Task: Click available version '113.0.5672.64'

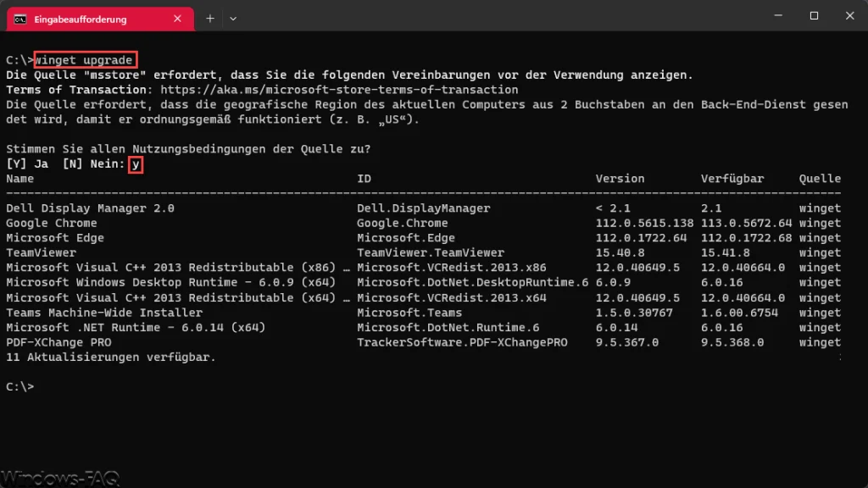Action: tap(746, 223)
